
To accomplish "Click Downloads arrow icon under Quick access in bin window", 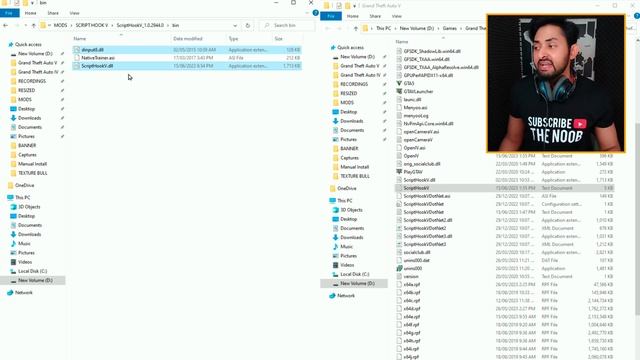I will coord(13,118).
